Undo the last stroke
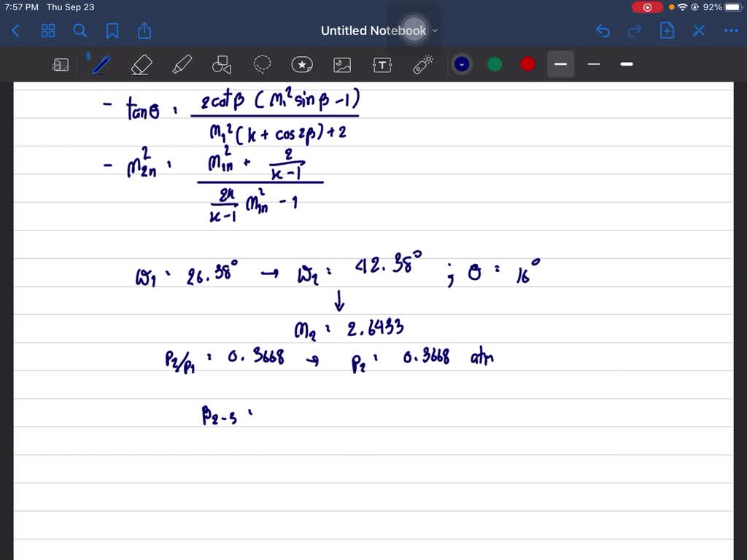Screen dimensions: 747x560 pos(603,31)
